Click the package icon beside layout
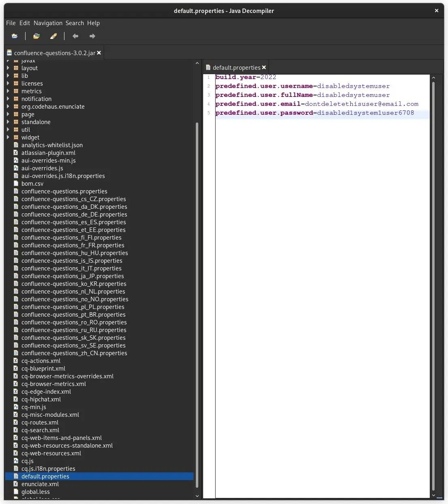This screenshot has height=504, width=448. (x=16, y=68)
